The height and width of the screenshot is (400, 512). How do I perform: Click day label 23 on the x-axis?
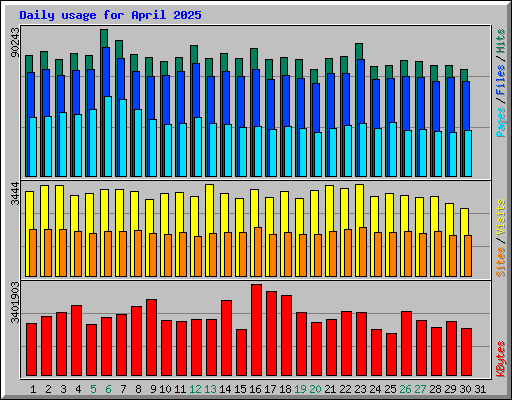(360, 389)
